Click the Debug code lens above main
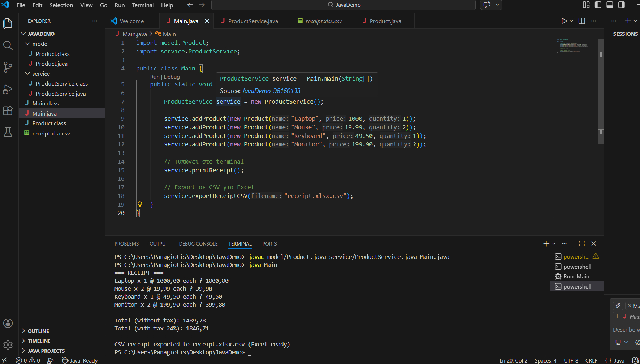Image resolution: width=640 pixels, height=364 pixels. pyautogui.click(x=172, y=77)
